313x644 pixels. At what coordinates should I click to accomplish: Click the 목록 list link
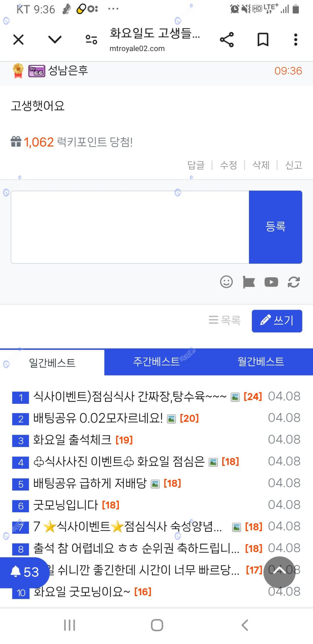tap(225, 320)
